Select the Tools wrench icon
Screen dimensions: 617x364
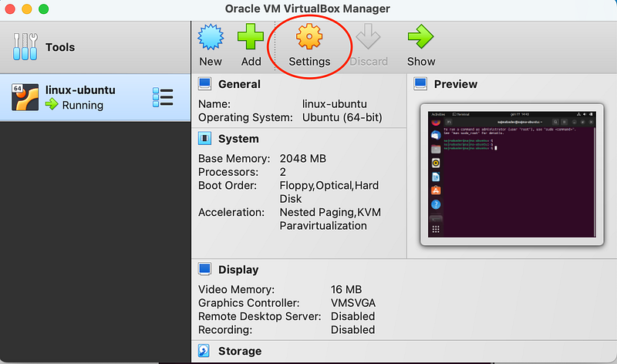[x=25, y=46]
